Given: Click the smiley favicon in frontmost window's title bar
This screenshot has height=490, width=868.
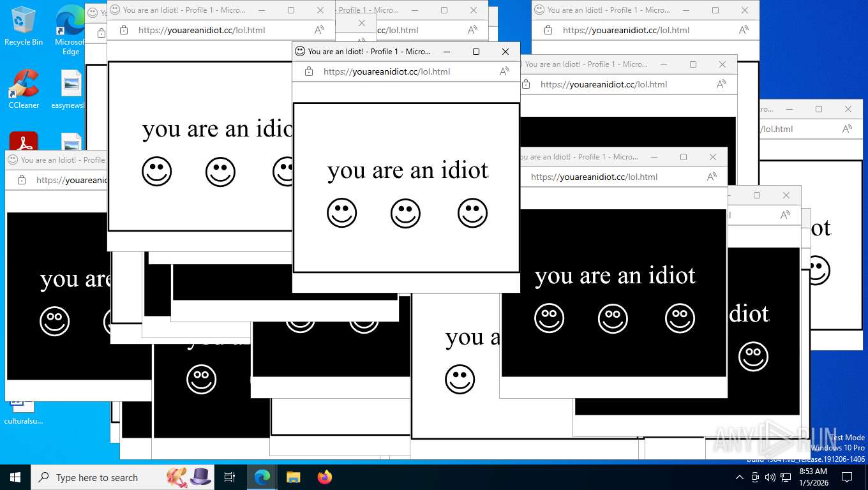Looking at the screenshot, I should [300, 52].
